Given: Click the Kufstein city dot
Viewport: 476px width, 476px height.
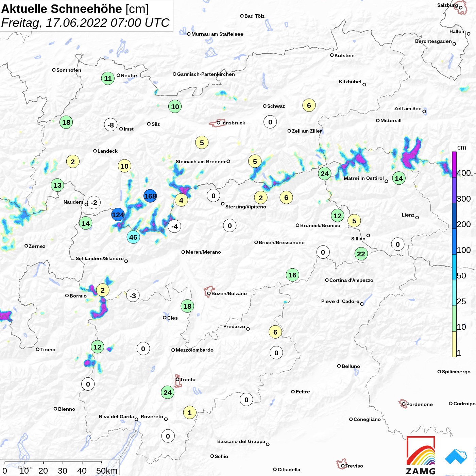Looking at the screenshot, I should coord(332,55).
